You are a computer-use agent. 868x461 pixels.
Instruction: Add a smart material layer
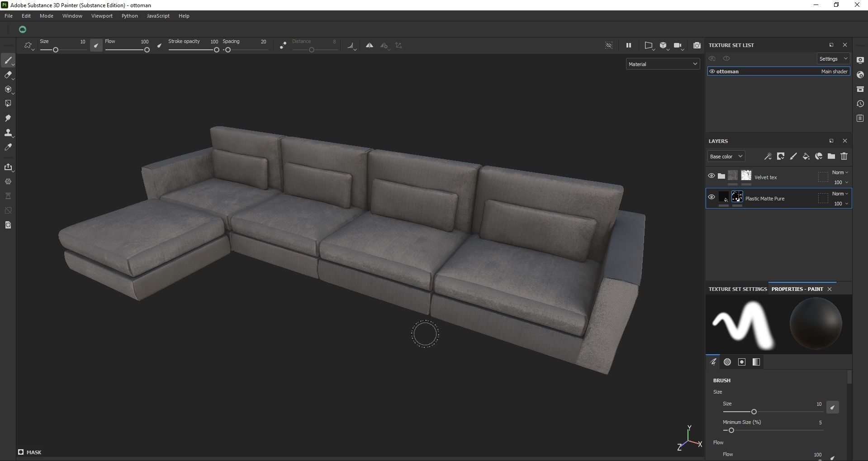819,157
